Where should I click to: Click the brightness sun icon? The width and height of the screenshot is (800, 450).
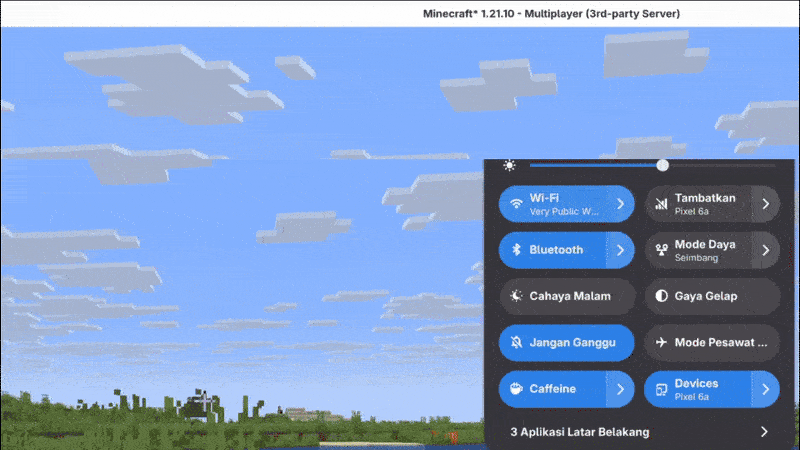click(509, 165)
